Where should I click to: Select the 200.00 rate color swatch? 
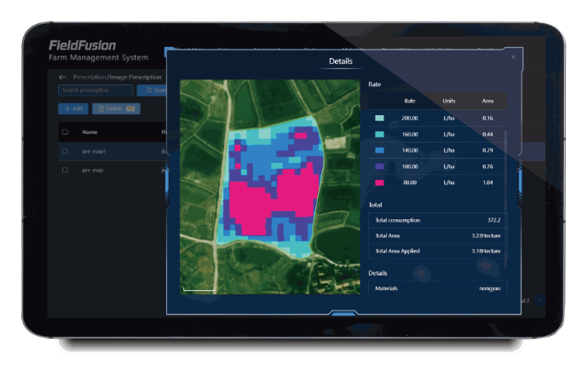coord(380,119)
